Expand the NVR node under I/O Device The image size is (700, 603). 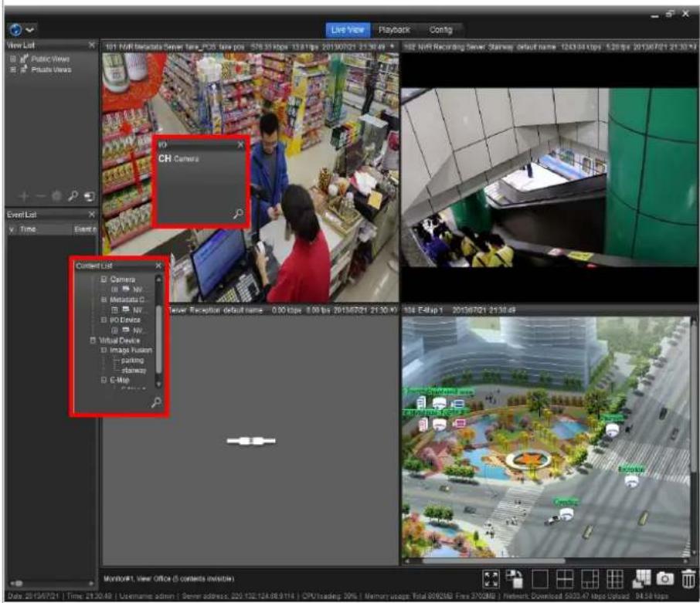tap(114, 330)
